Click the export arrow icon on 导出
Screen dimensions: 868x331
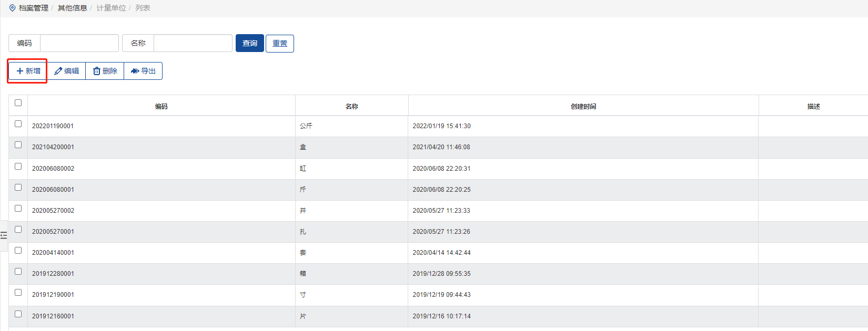click(x=135, y=71)
